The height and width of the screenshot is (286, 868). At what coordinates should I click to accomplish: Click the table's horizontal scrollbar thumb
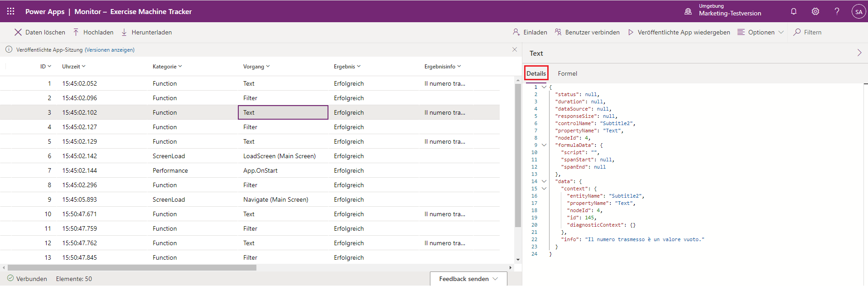(x=132, y=267)
